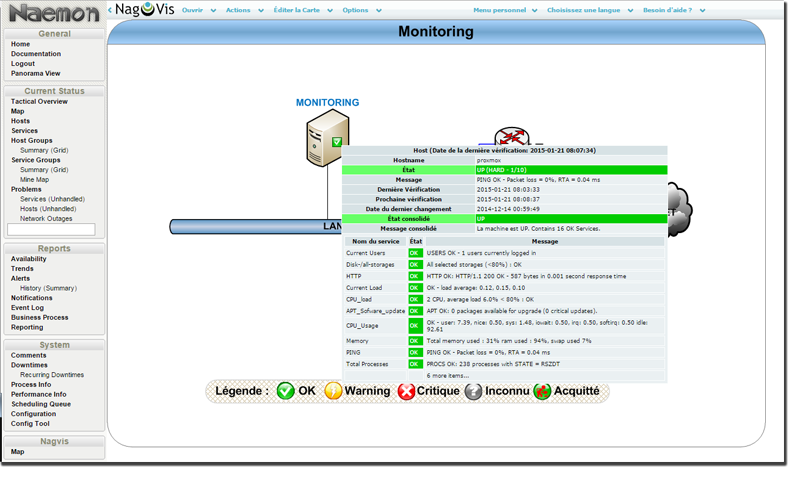Click the LAN network bar

pyautogui.click(x=255, y=226)
